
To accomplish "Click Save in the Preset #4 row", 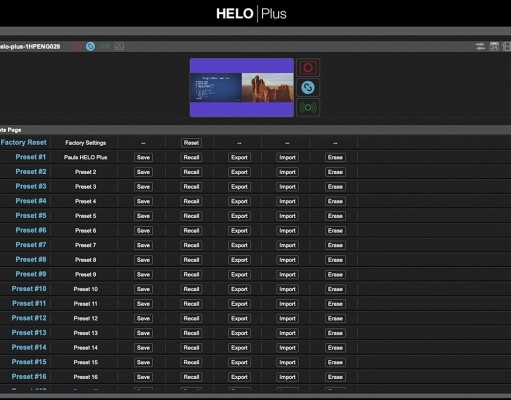I will (143, 202).
